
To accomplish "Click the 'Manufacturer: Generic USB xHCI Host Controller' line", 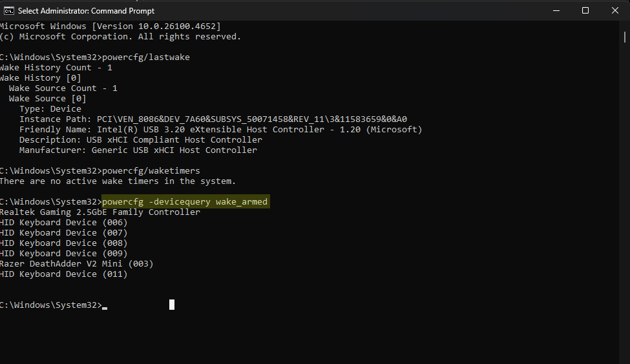I will 138,150.
